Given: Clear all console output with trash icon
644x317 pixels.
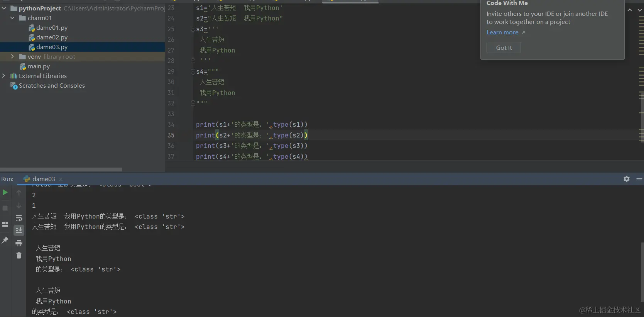Looking at the screenshot, I should pyautogui.click(x=19, y=255).
